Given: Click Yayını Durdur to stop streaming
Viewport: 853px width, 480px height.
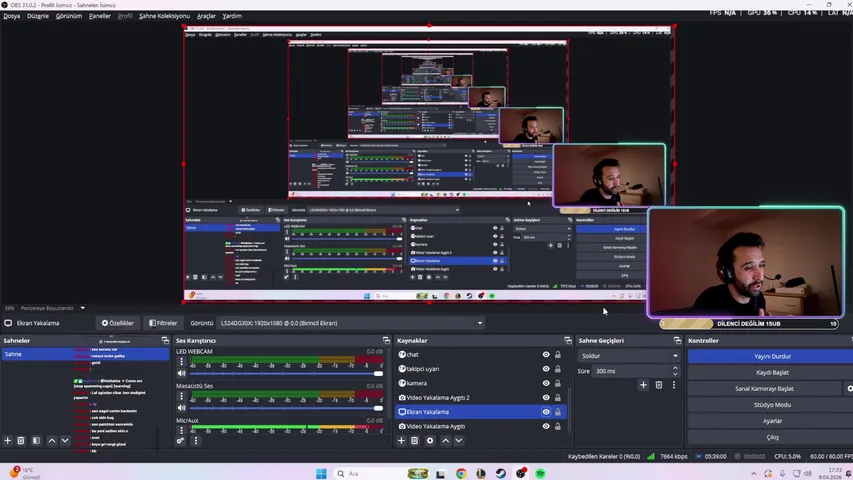Looking at the screenshot, I should click(772, 356).
